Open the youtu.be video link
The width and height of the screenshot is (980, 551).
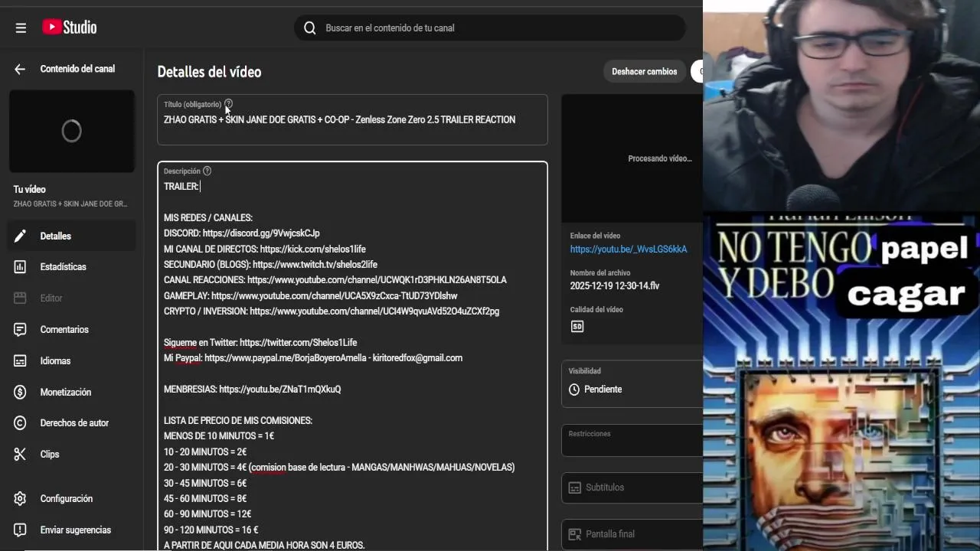click(x=629, y=249)
